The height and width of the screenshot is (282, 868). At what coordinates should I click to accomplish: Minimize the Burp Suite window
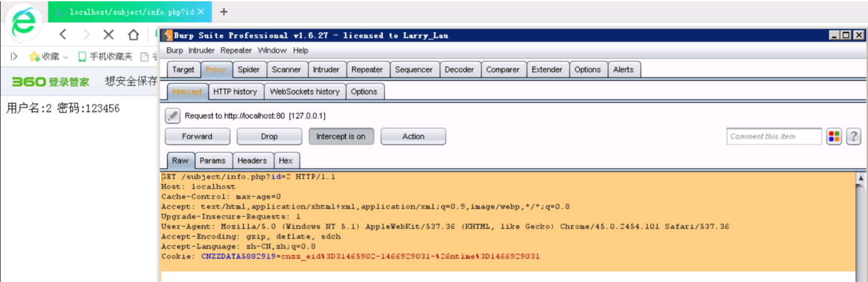tap(835, 35)
